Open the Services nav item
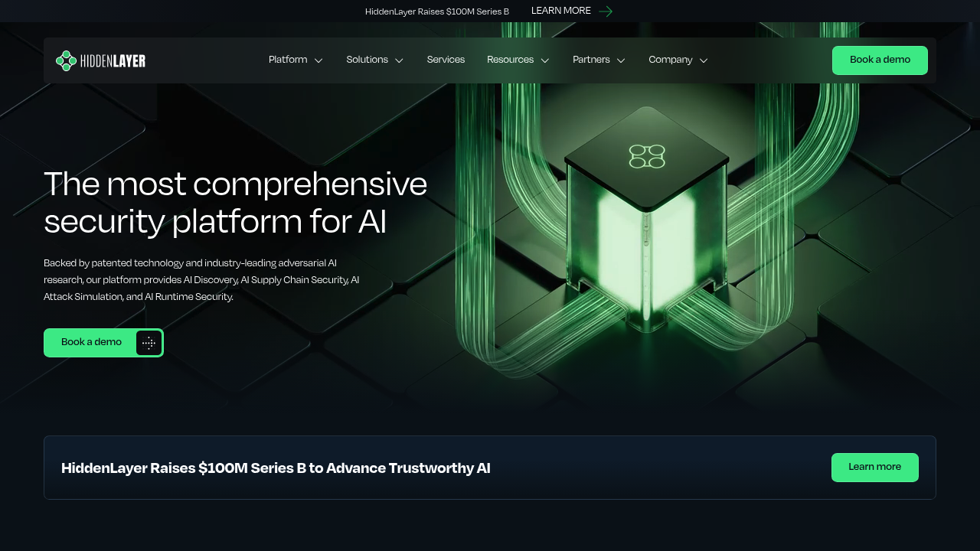 point(446,60)
